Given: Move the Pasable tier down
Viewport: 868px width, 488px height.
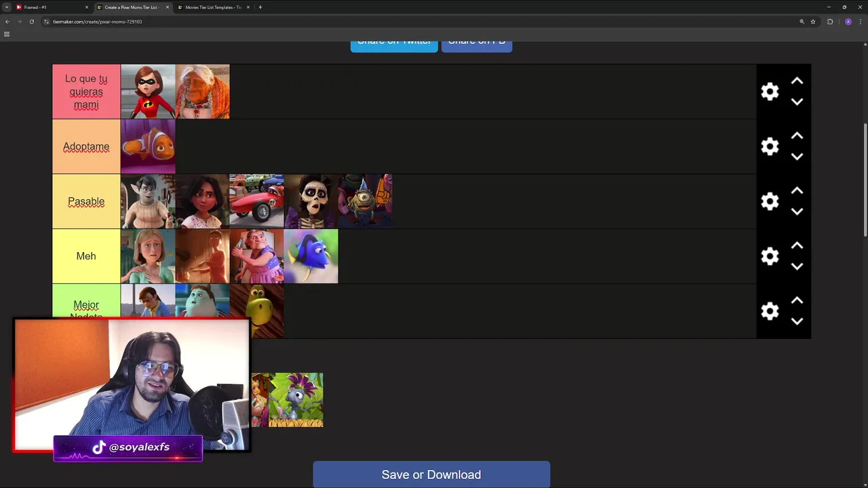Looking at the screenshot, I should point(797,211).
